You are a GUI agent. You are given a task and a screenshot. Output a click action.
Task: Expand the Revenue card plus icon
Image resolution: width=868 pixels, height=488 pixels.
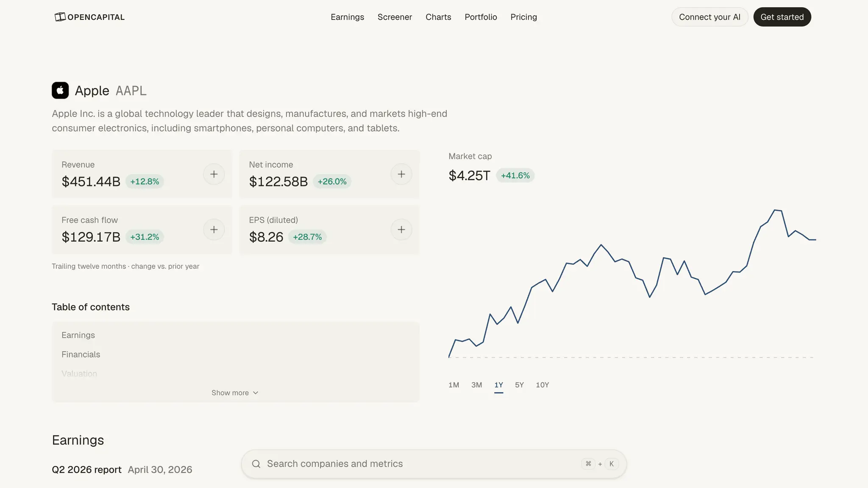click(214, 174)
